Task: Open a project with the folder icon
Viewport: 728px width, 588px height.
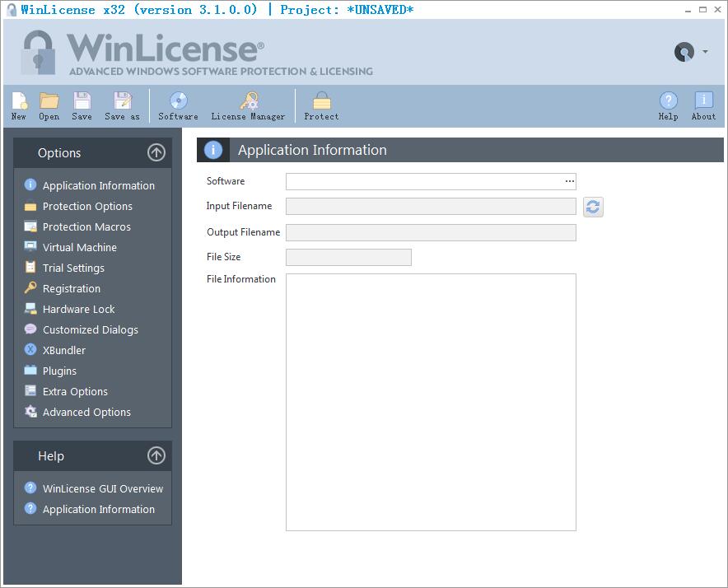Action: tap(49, 106)
